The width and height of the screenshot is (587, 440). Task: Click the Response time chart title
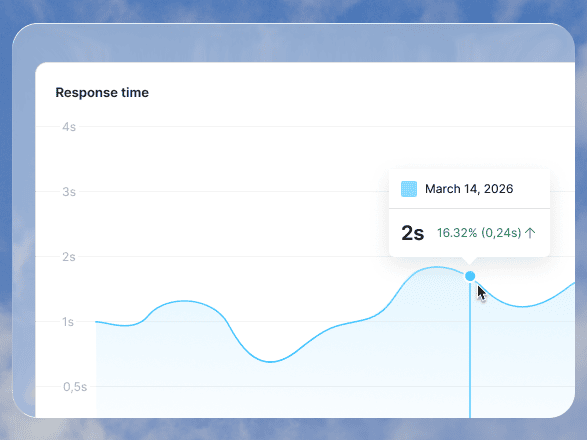[102, 92]
